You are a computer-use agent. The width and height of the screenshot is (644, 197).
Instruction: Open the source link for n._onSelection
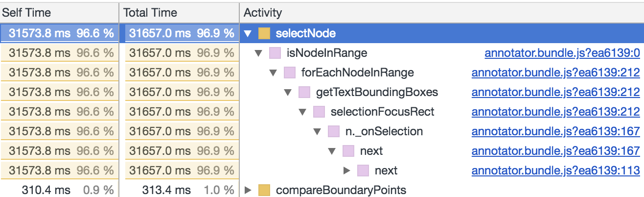point(556,131)
